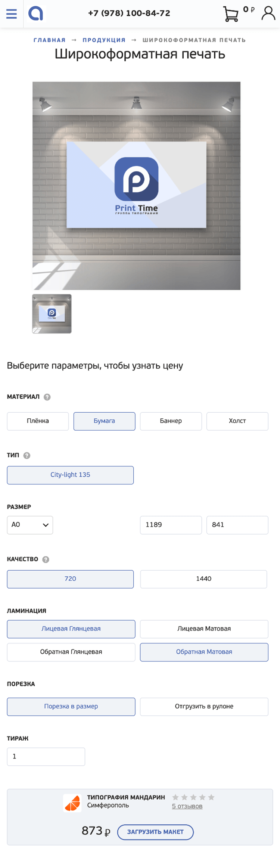
Task: Select Отгрузить в рулоне option
Action: pyautogui.click(x=204, y=707)
